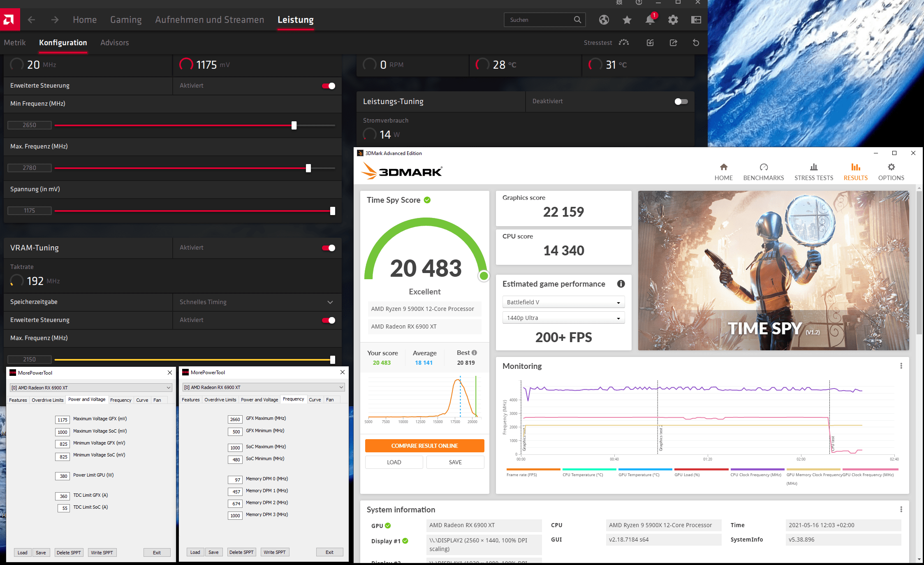Open 3DMark STRESS TESTS icon
The width and height of the screenshot is (924, 565).
[x=813, y=167]
